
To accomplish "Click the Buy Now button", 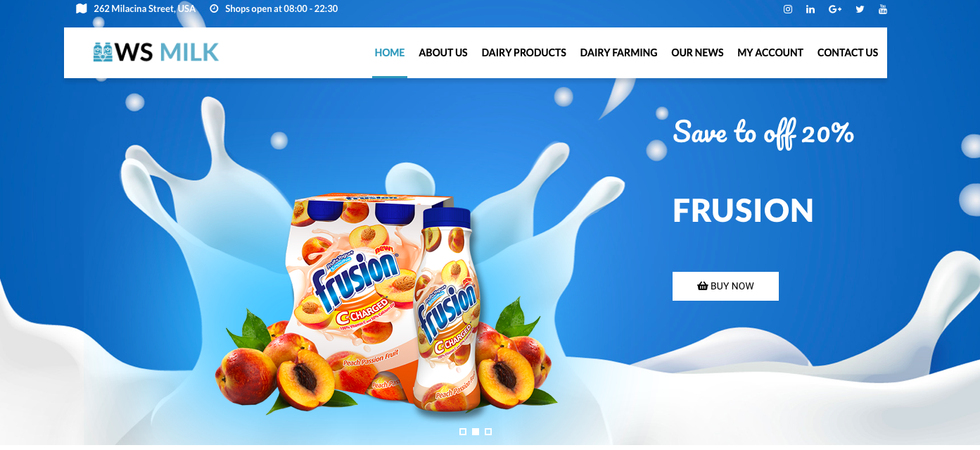I will point(725,286).
